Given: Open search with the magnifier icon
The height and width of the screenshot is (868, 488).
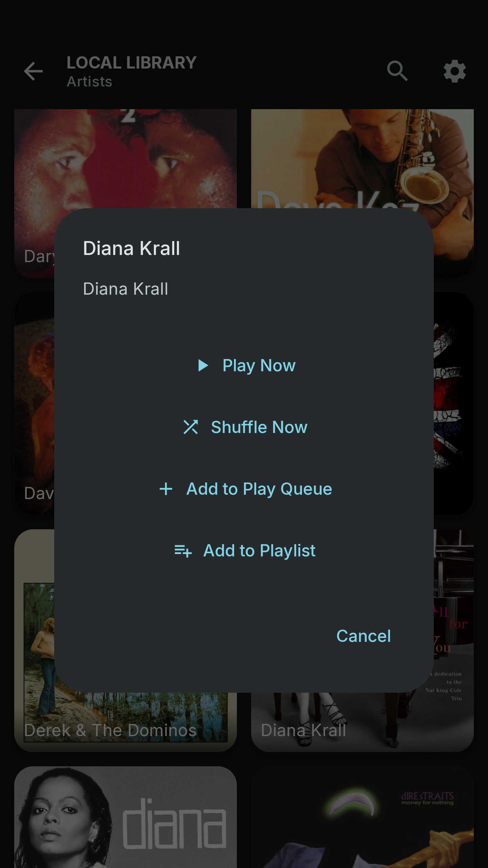Looking at the screenshot, I should tap(397, 71).
